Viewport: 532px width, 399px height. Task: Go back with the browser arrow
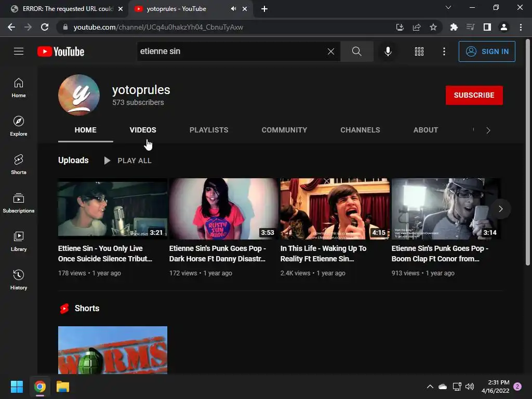point(11,27)
